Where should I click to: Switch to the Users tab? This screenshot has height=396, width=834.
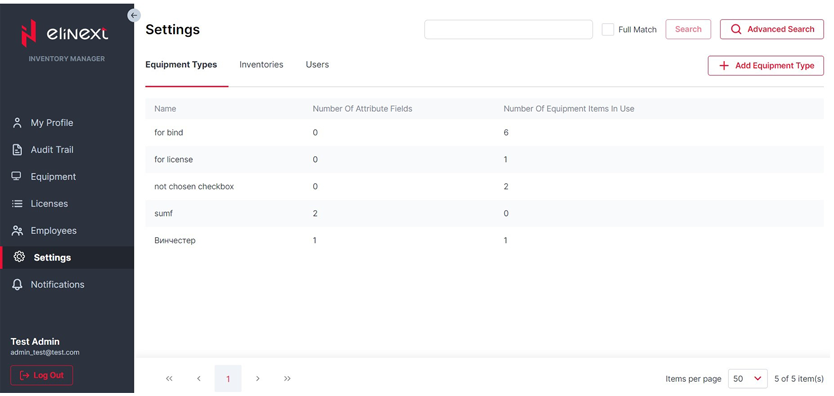point(317,65)
